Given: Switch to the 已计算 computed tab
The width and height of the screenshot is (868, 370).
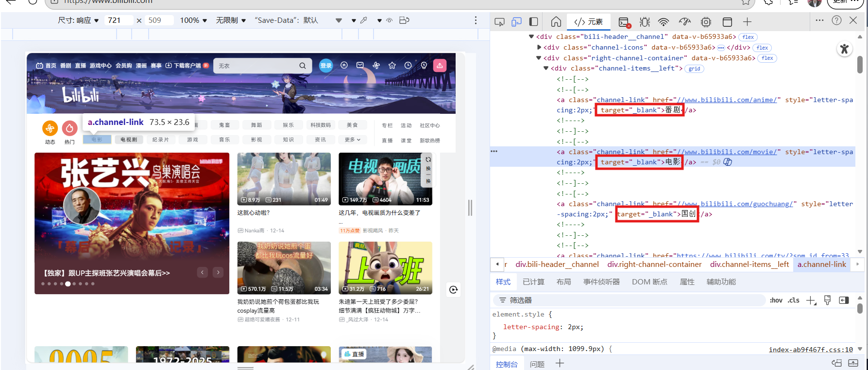Looking at the screenshot, I should tap(533, 282).
